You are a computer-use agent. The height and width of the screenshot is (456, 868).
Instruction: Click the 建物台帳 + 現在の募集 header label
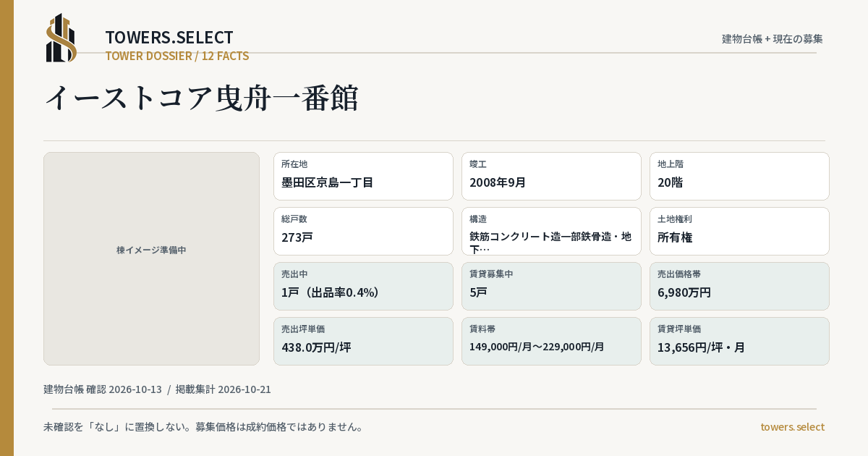773,39
